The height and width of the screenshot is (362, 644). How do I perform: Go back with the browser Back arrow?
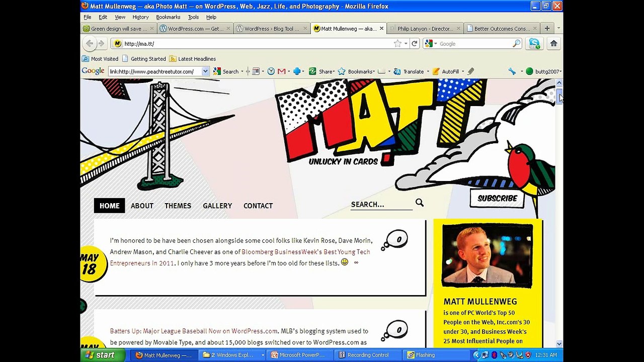click(90, 44)
